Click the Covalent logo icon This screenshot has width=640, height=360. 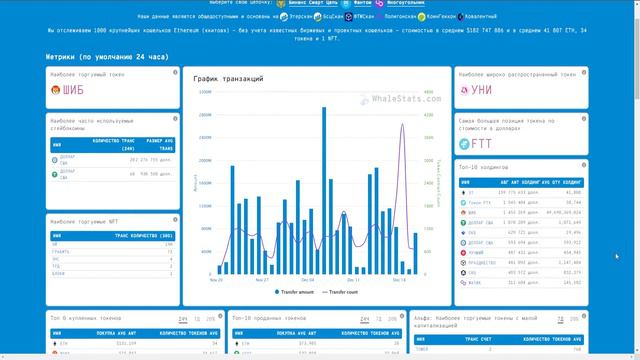(x=461, y=17)
